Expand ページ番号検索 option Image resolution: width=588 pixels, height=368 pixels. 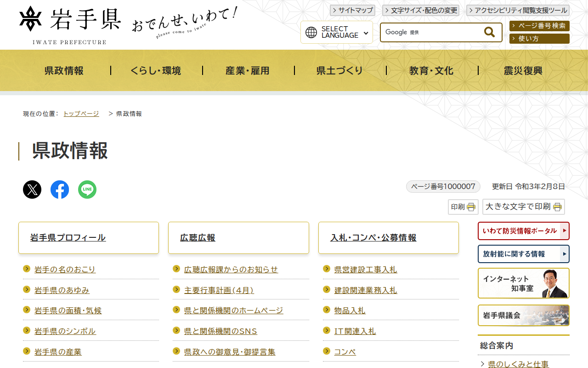tap(539, 26)
